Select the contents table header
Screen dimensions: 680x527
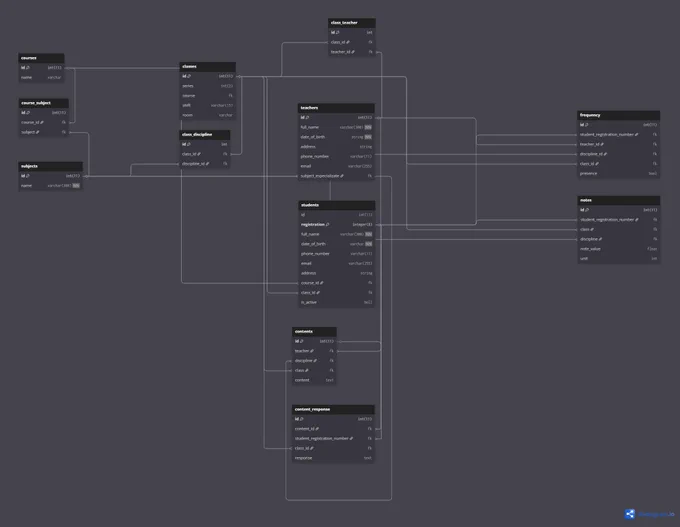pyautogui.click(x=314, y=331)
